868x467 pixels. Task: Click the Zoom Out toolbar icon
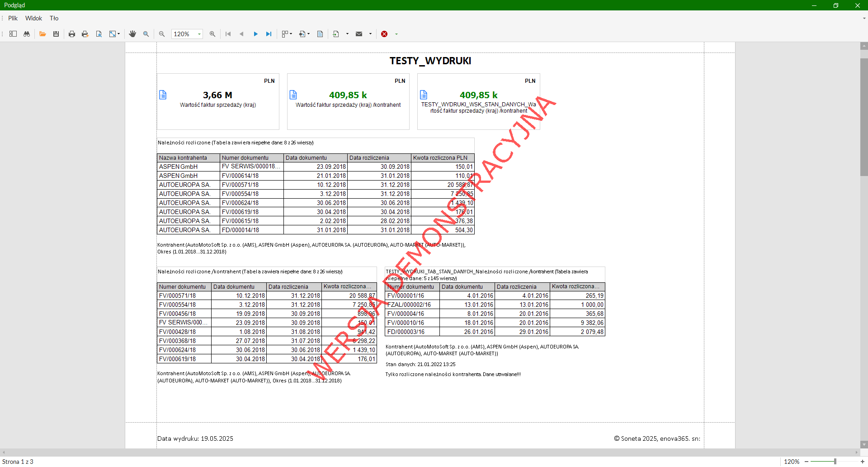(x=162, y=34)
